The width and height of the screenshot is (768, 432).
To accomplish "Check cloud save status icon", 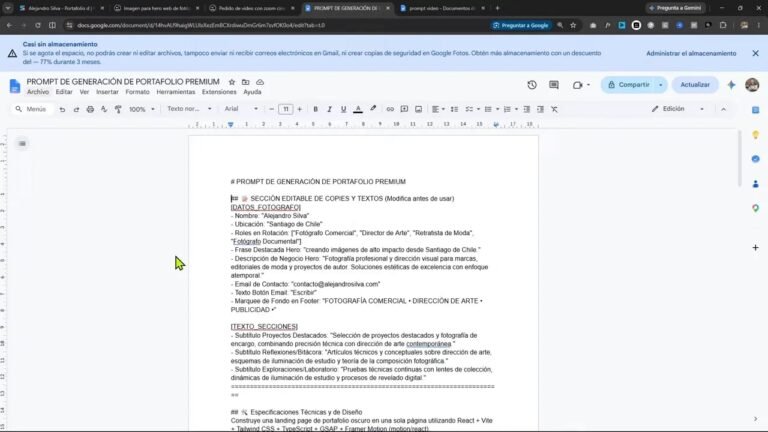I will [260, 82].
